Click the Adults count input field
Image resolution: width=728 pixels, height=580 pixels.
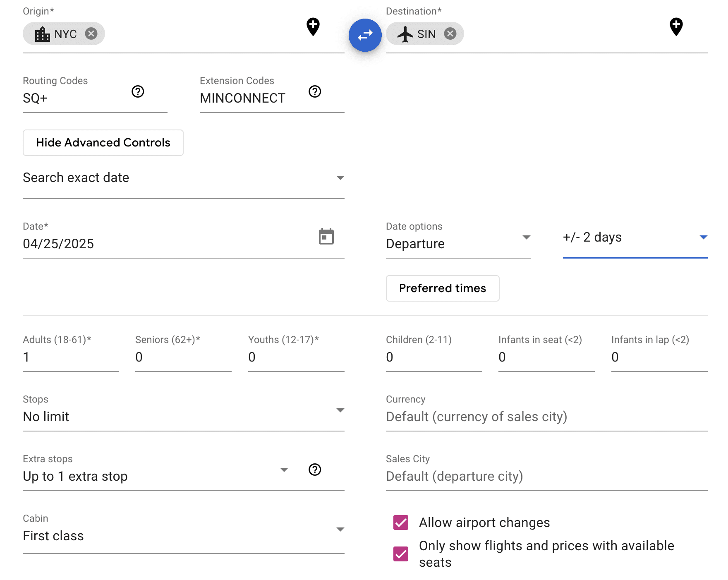tap(70, 357)
